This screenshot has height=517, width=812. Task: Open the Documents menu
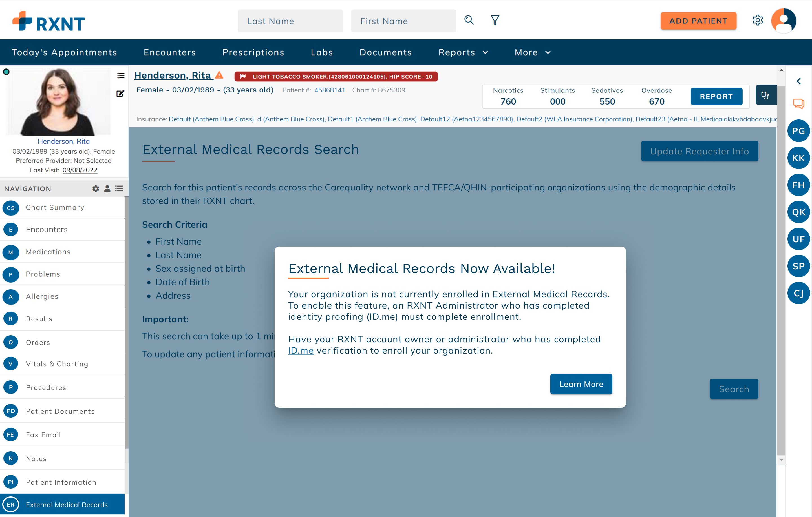[x=385, y=52]
